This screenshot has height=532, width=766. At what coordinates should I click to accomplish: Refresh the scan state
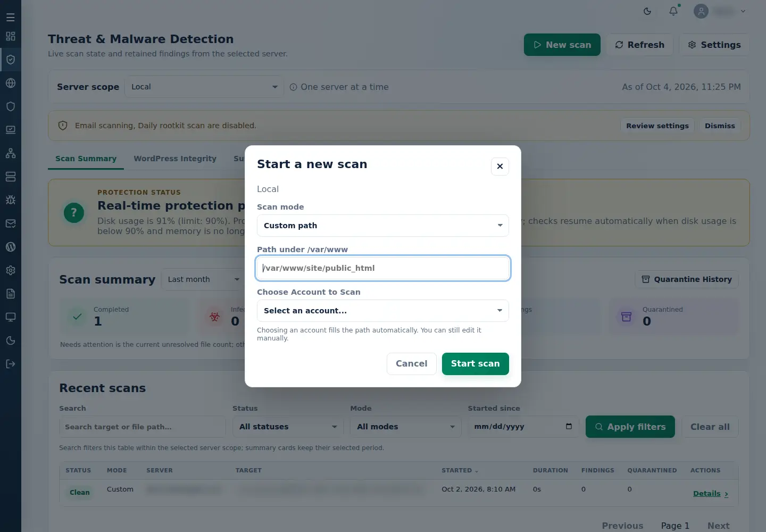pos(639,45)
